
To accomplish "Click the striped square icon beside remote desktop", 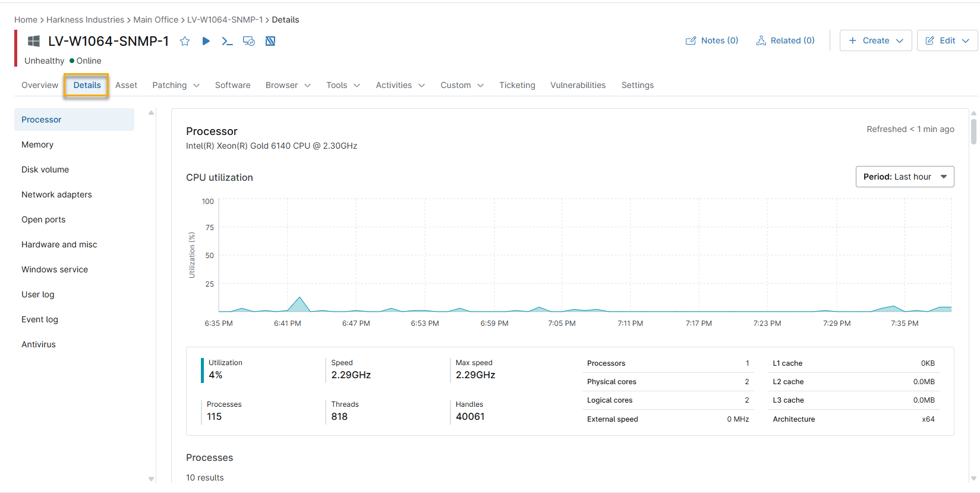I will point(270,41).
